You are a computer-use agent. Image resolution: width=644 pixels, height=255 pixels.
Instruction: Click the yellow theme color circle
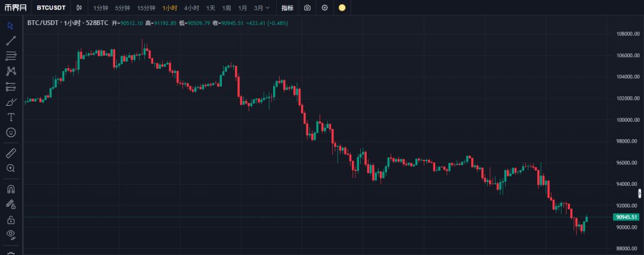click(342, 8)
